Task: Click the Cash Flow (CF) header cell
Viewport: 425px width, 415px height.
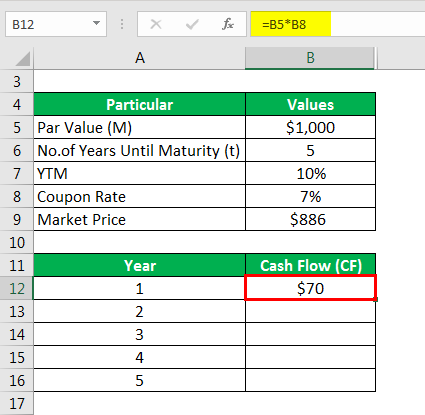Action: click(x=310, y=265)
